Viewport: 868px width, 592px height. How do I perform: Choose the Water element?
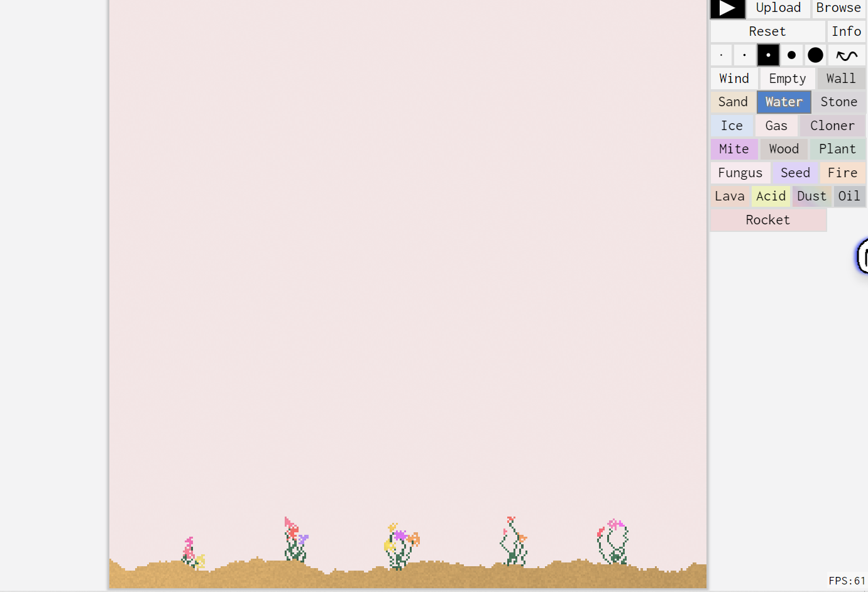tap(784, 102)
